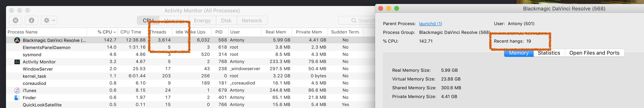644x108 pixels.
Task: Show the Statistics tab in inspector
Action: coord(549,53)
